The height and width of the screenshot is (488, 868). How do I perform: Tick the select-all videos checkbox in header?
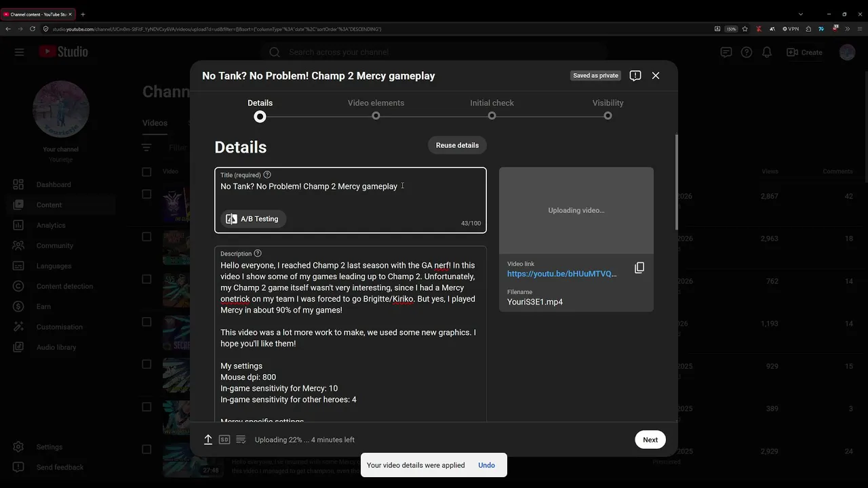tap(146, 171)
